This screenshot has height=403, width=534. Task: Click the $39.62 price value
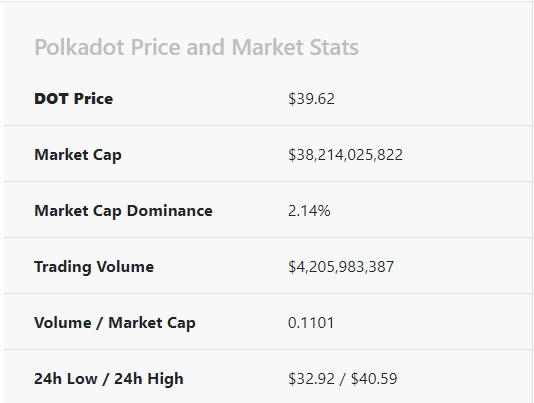[311, 99]
